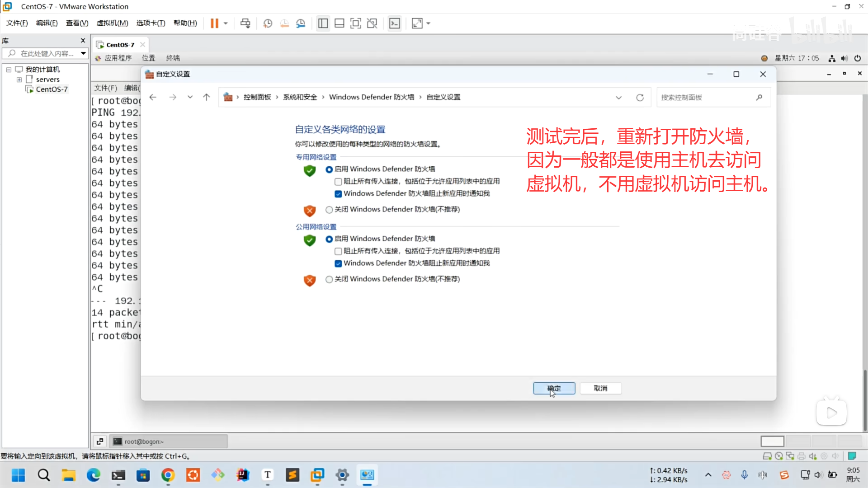Image resolution: width=868 pixels, height=488 pixels.
Task: Uncheck public network notify when app blocked
Action: (x=338, y=263)
